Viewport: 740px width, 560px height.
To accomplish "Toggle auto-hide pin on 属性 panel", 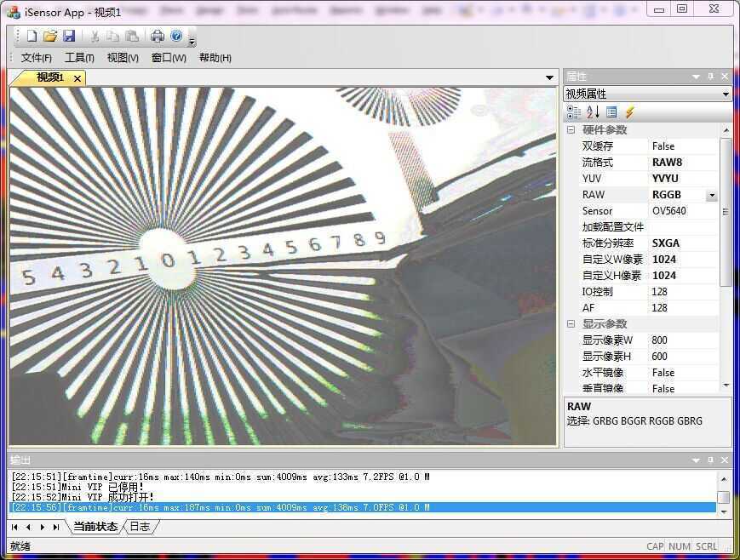I will (711, 77).
